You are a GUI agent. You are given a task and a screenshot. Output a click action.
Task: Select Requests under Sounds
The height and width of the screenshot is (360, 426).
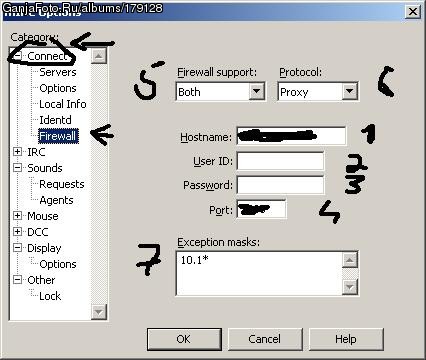[x=62, y=184]
